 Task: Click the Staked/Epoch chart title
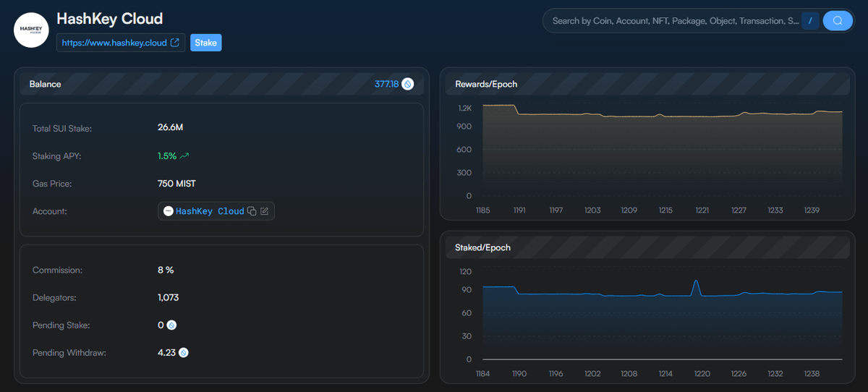coord(482,247)
